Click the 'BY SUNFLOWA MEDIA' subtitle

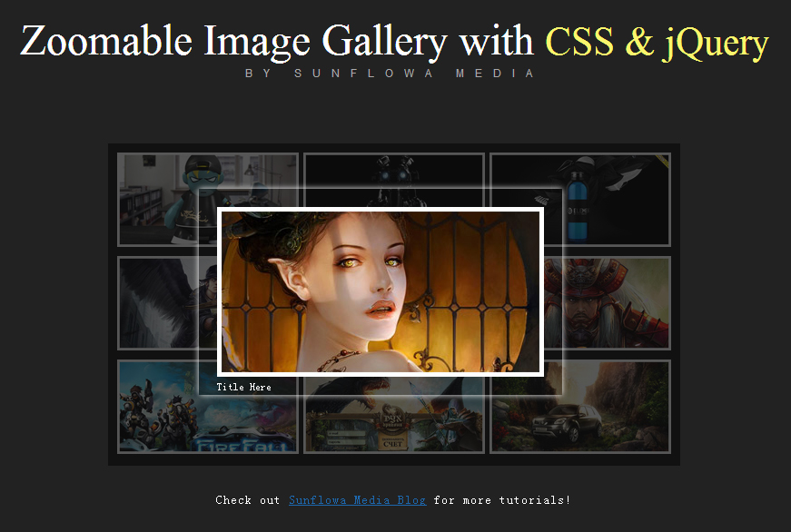[390, 74]
